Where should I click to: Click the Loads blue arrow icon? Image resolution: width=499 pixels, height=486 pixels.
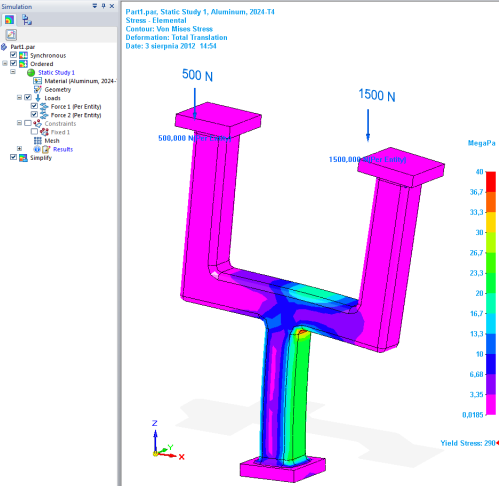38,98
